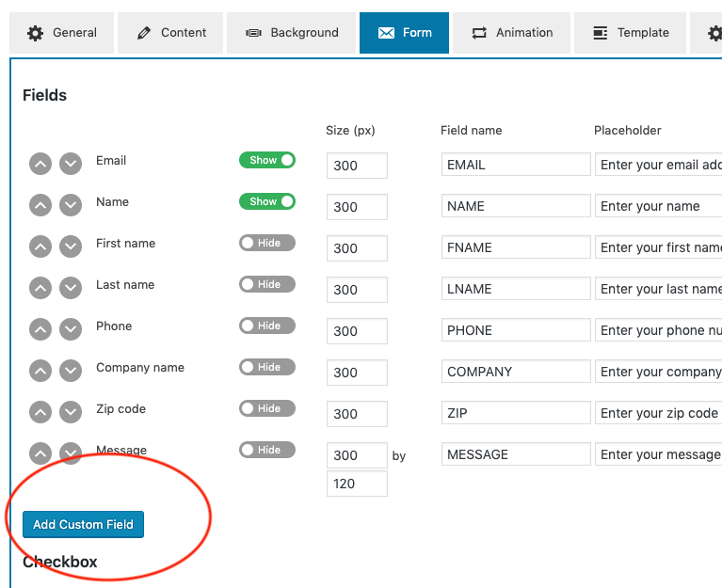Screen dimensions: 722x588
Task: Click the down arrow for Name field
Action: (x=71, y=205)
